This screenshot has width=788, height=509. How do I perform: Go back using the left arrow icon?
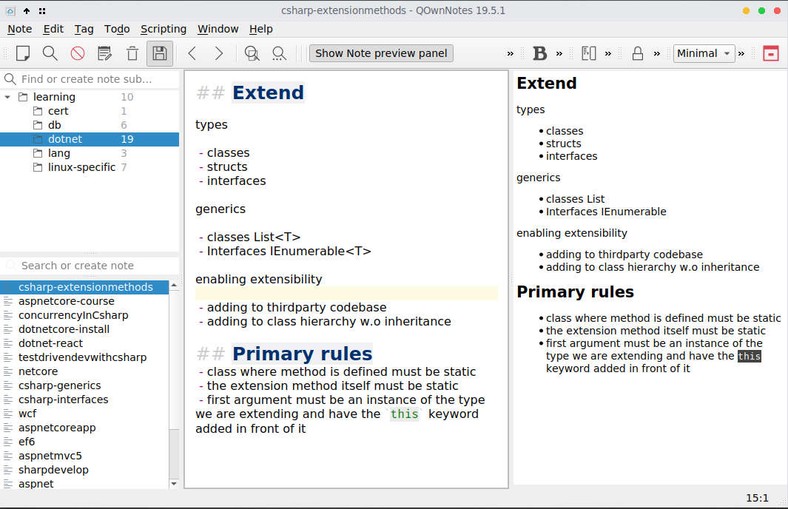pyautogui.click(x=192, y=53)
